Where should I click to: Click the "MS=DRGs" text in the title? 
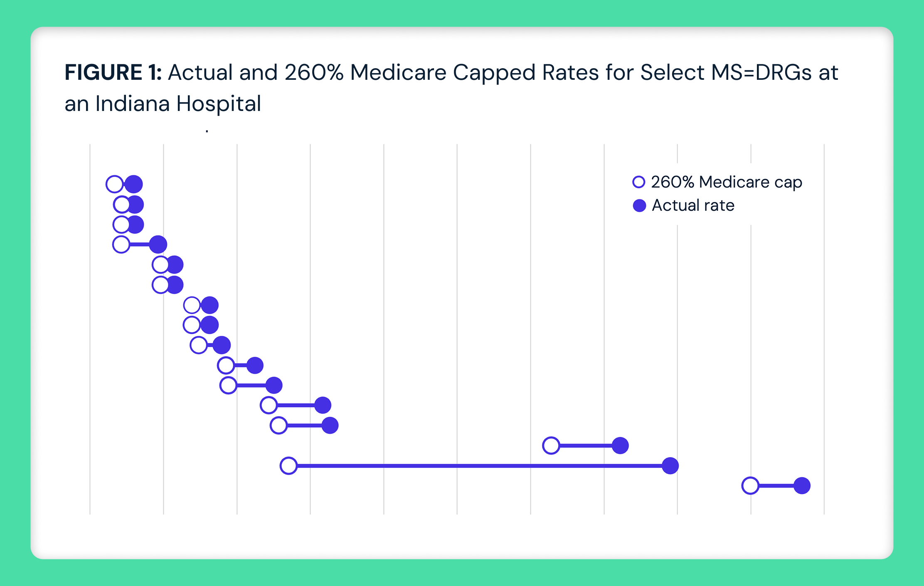pyautogui.click(x=761, y=72)
